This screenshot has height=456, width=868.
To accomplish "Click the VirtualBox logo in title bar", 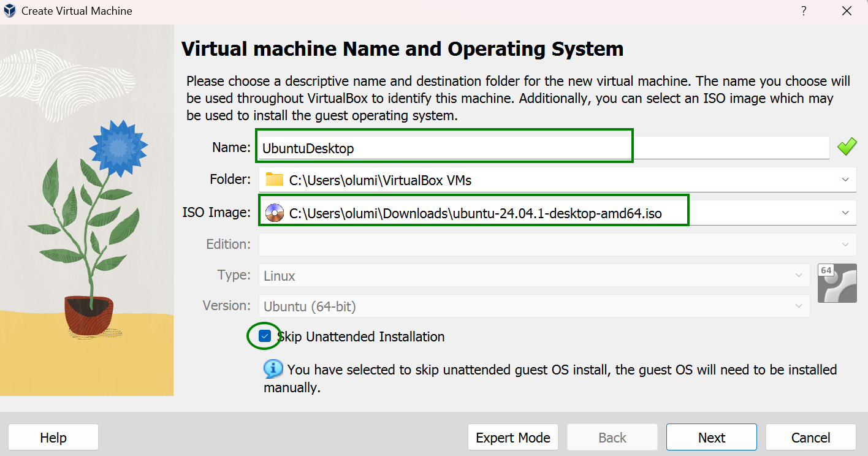I will pyautogui.click(x=10, y=11).
